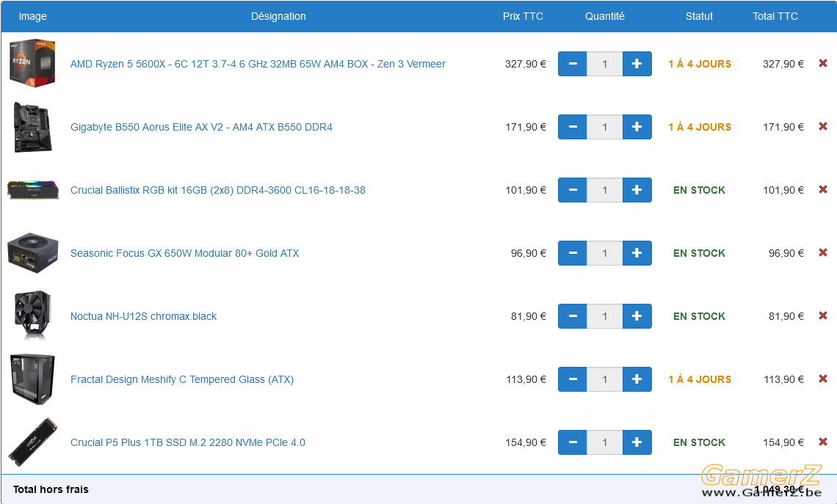837x504 pixels.
Task: Increase quantity of Crucial P5 Plus SSD
Action: tap(637, 442)
